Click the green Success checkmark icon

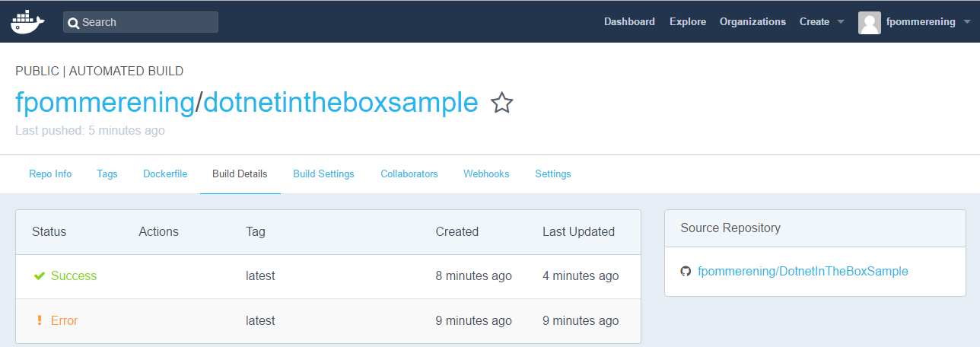pos(40,276)
